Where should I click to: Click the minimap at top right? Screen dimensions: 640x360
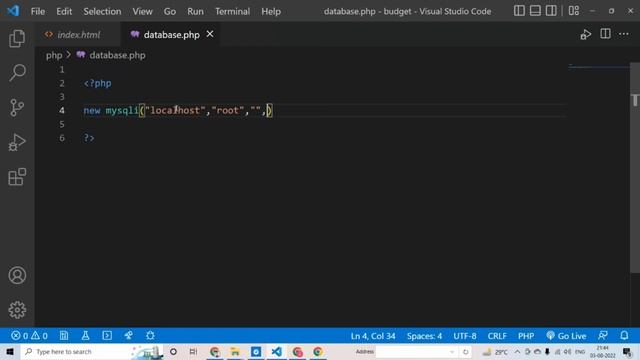pos(599,66)
